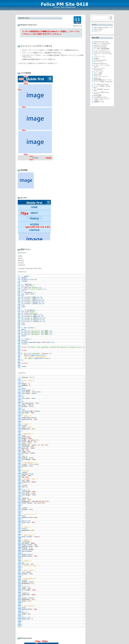This screenshot has width=129, height=644.
Task: Open the CSSチェック link
Action: pos(97,31)
